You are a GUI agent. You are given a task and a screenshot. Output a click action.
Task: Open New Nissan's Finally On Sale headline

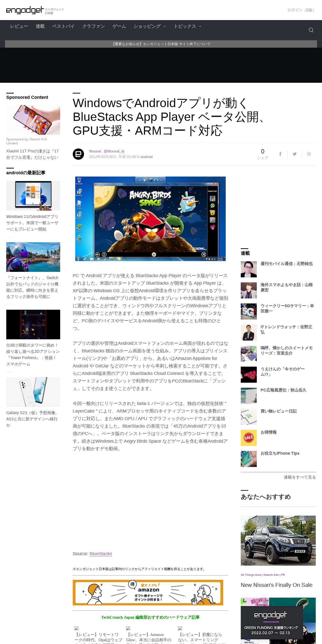(x=277, y=585)
